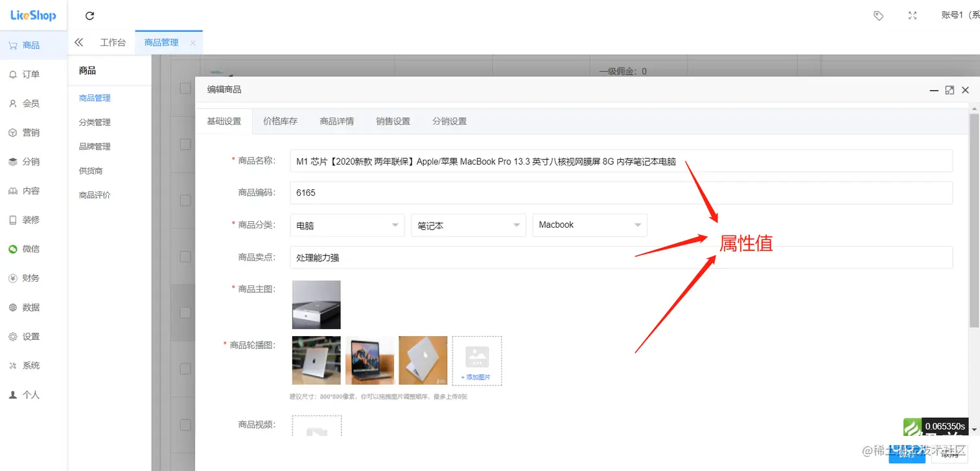980x471 pixels.
Task: Open the 内容 sidebar menu
Action: pyautogui.click(x=33, y=191)
